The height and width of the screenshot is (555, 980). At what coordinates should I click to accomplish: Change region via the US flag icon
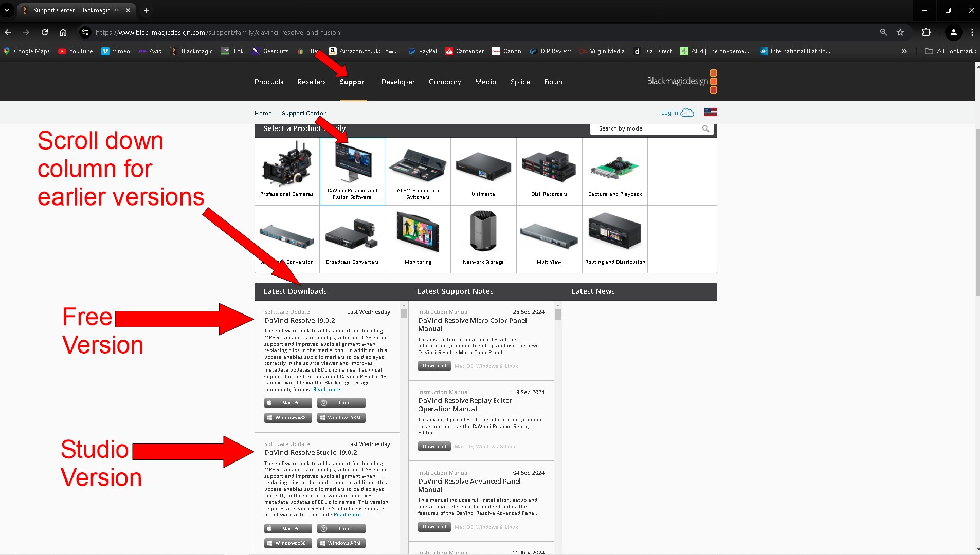click(711, 112)
